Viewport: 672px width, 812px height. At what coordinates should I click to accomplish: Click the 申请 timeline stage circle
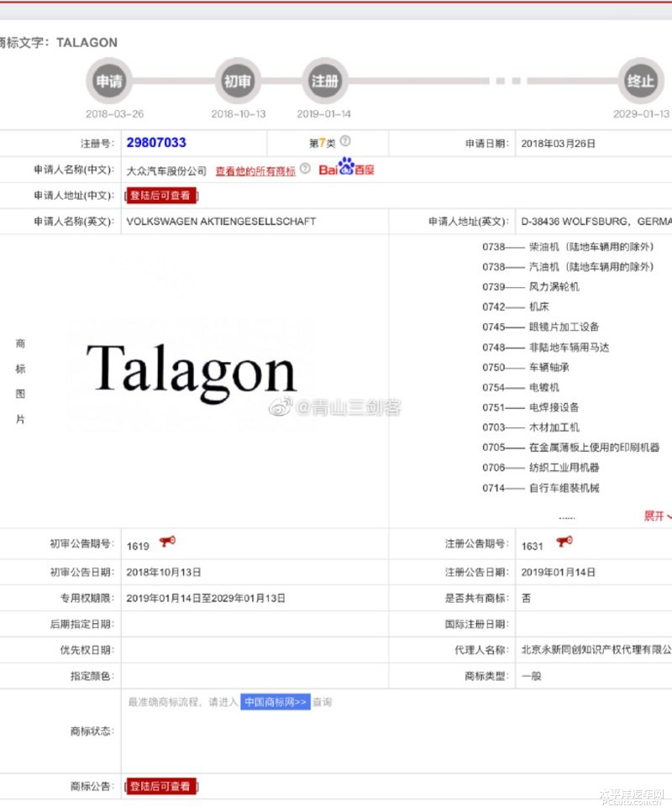(109, 81)
